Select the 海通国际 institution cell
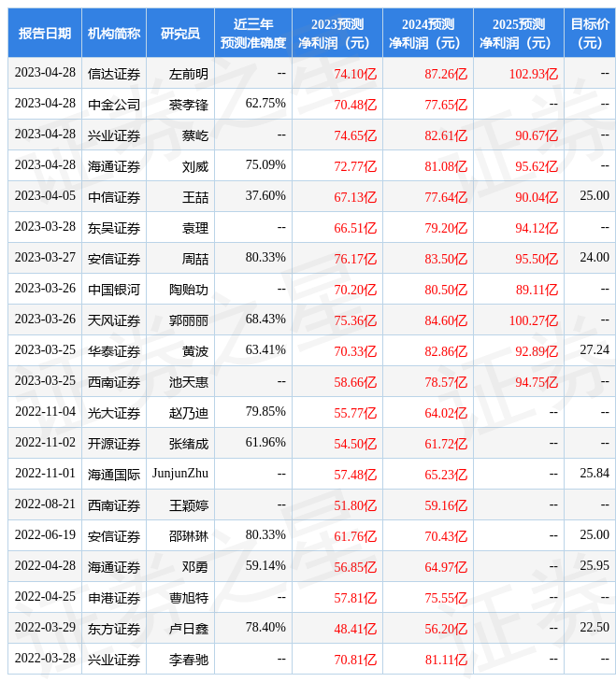Viewport: 616px width, 682px height. [114, 475]
